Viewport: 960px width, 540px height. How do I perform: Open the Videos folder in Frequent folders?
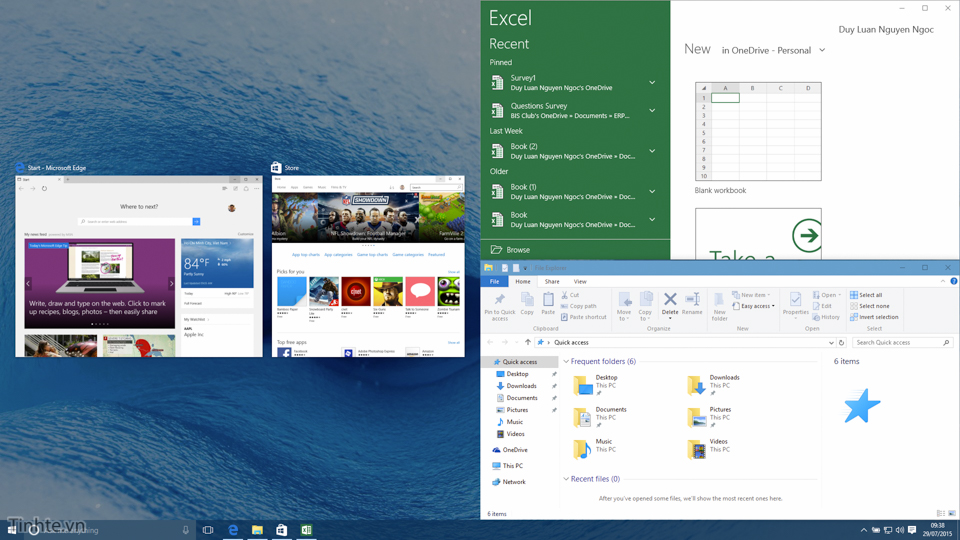tap(707, 449)
